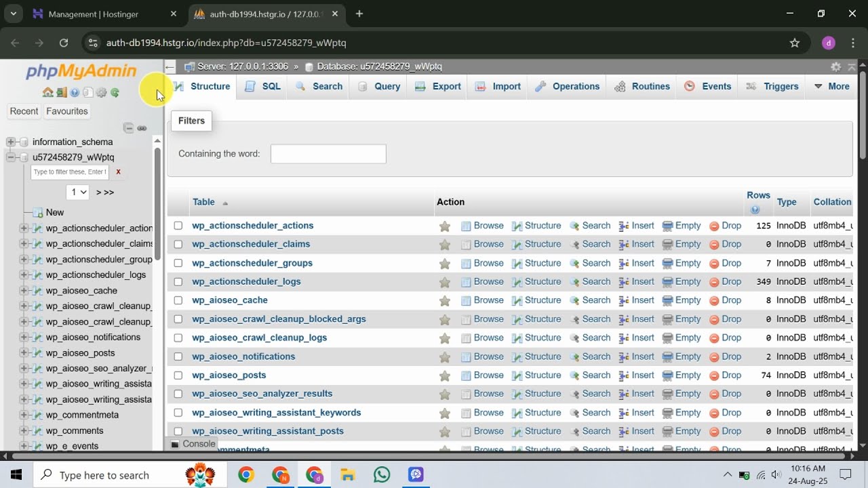The width and height of the screenshot is (868, 488).
Task: Open browser tab search chevron
Action: pos(13,14)
